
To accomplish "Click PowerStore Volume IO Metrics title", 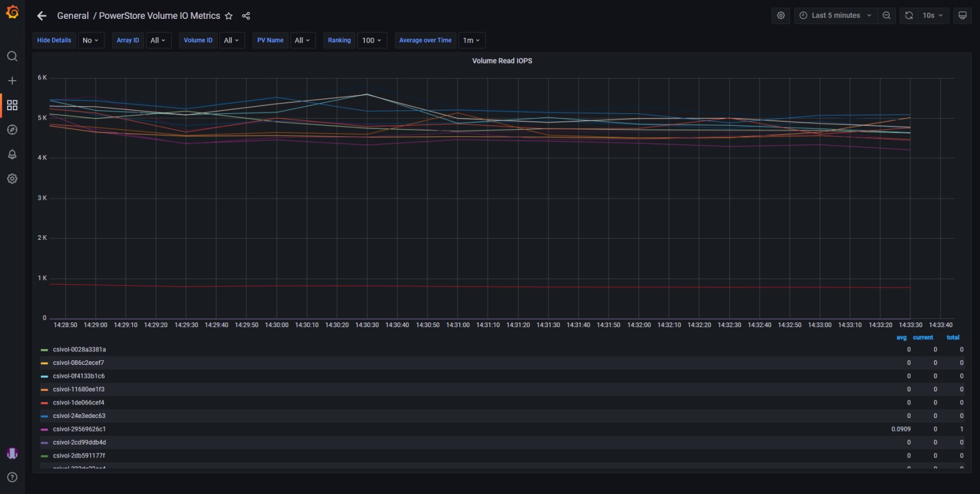I will point(159,16).
